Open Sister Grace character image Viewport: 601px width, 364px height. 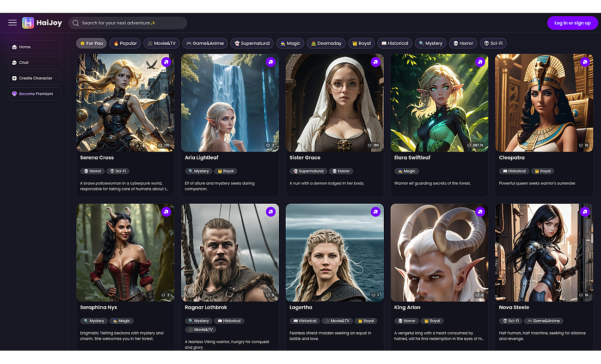pos(335,103)
